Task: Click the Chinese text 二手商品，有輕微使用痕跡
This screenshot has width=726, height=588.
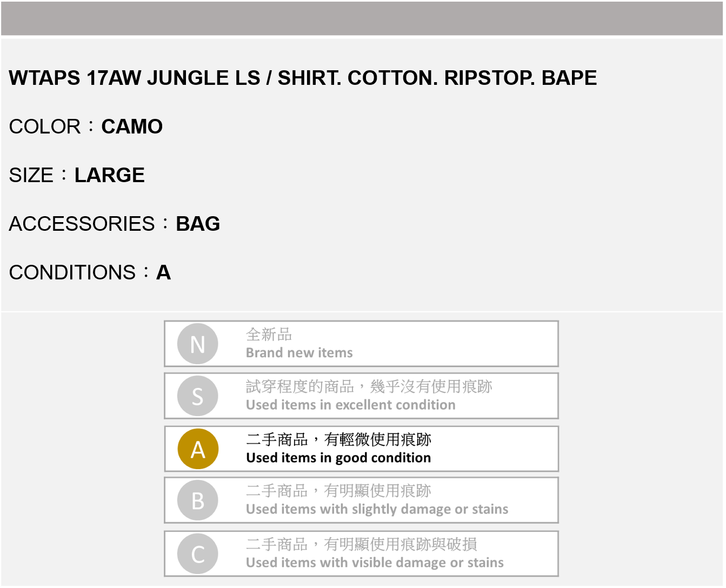Action: 338,439
